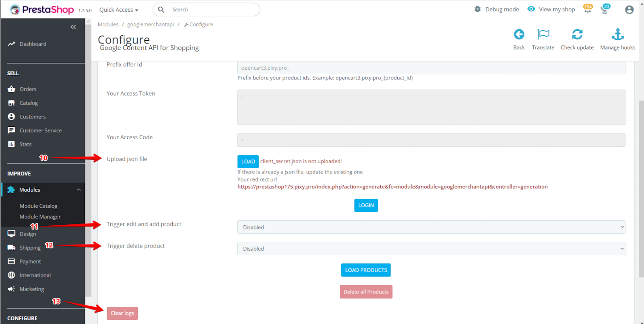The height and width of the screenshot is (324, 644).
Task: Go to Orders in sidebar
Action: (x=28, y=89)
